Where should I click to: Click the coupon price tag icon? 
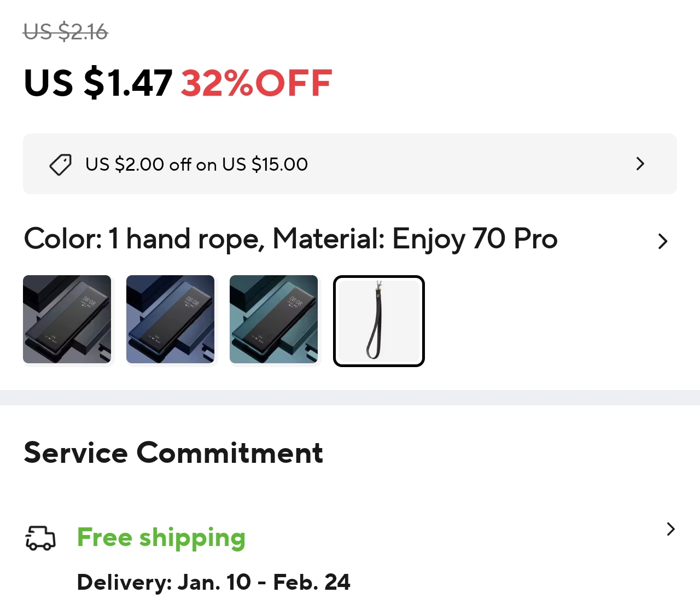61,164
